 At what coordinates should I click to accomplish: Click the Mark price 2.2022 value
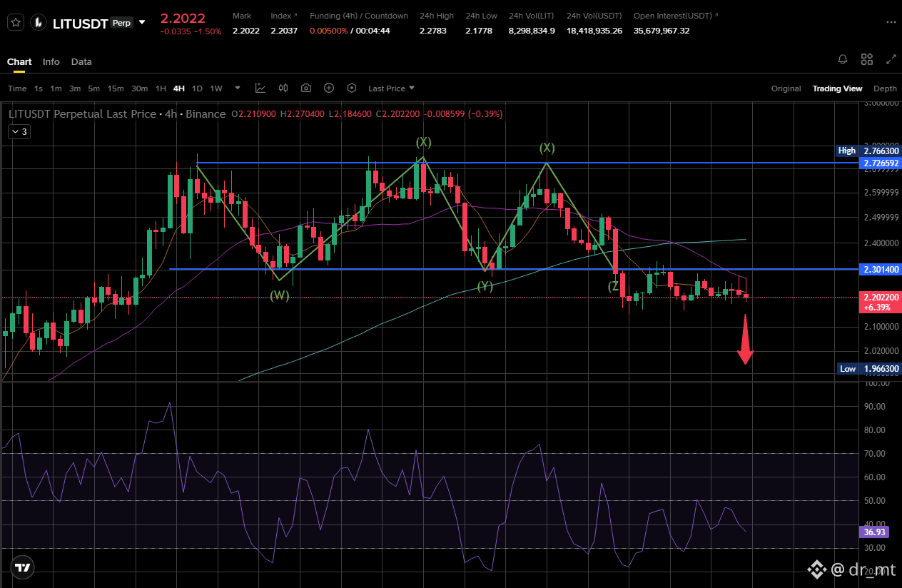click(x=246, y=31)
